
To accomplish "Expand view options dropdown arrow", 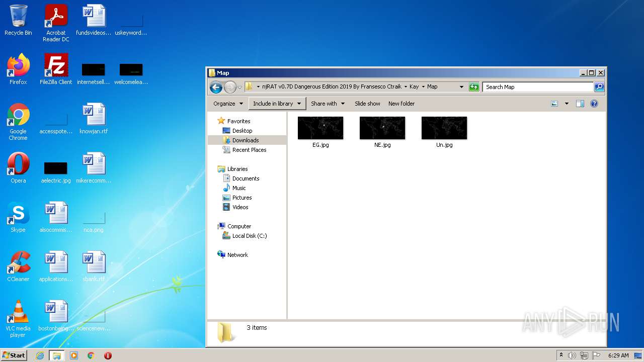I will point(567,104).
